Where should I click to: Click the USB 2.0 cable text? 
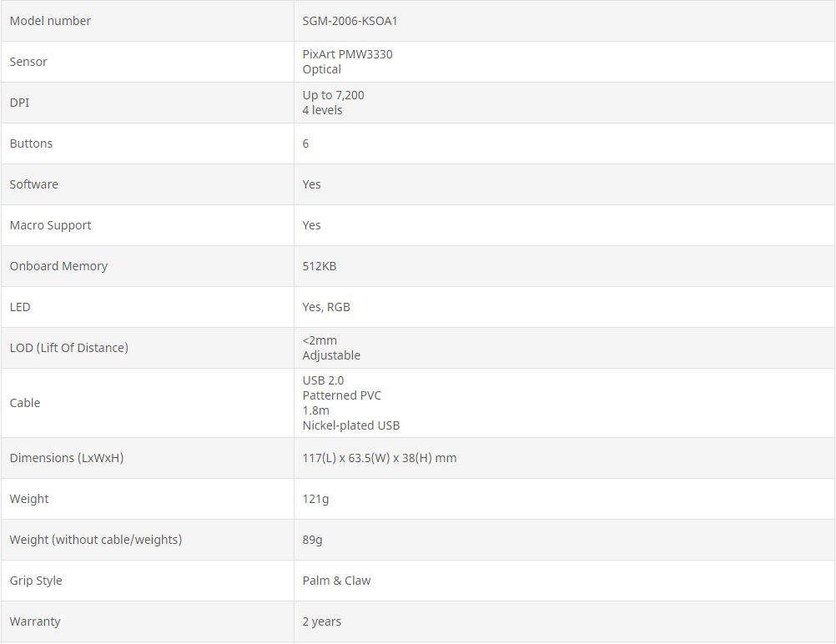323,380
